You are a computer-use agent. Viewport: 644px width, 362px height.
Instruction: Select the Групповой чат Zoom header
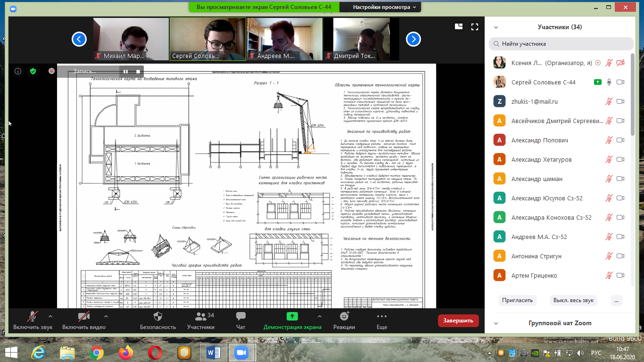point(560,323)
